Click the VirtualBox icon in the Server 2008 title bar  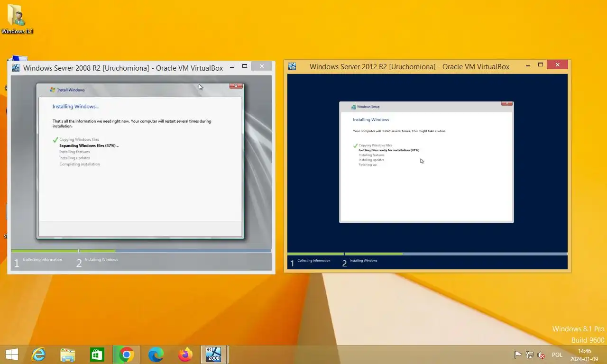(16, 67)
